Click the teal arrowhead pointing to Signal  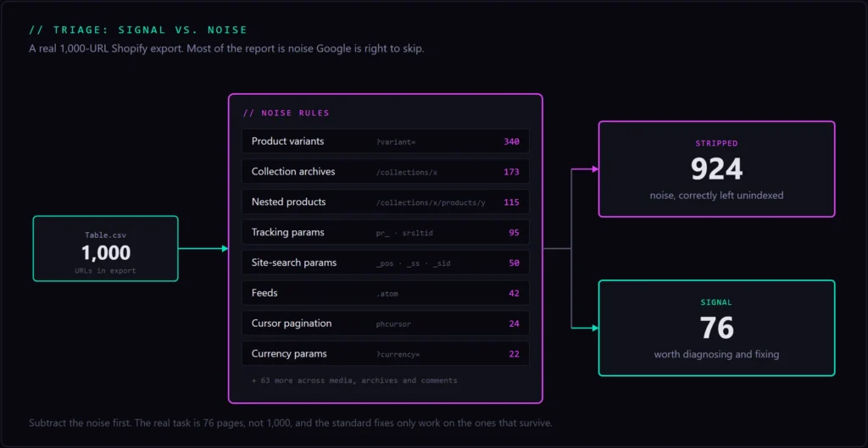595,328
